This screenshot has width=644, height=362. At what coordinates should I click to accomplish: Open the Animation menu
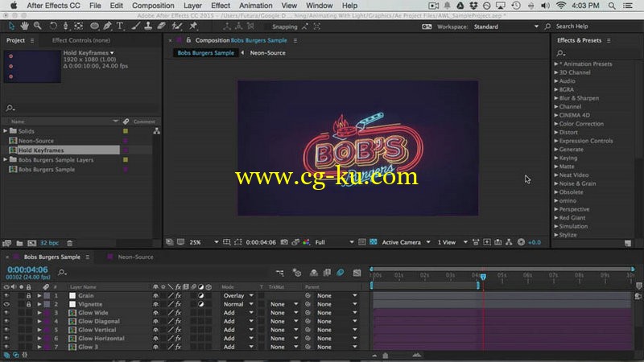pyautogui.click(x=255, y=6)
